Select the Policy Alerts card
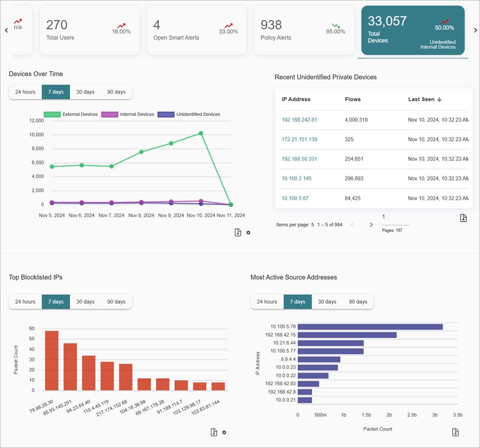Viewport: 480px width, 448px height. [304, 30]
